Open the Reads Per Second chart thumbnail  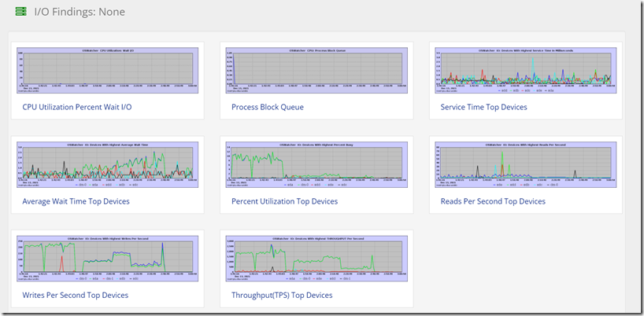point(526,165)
